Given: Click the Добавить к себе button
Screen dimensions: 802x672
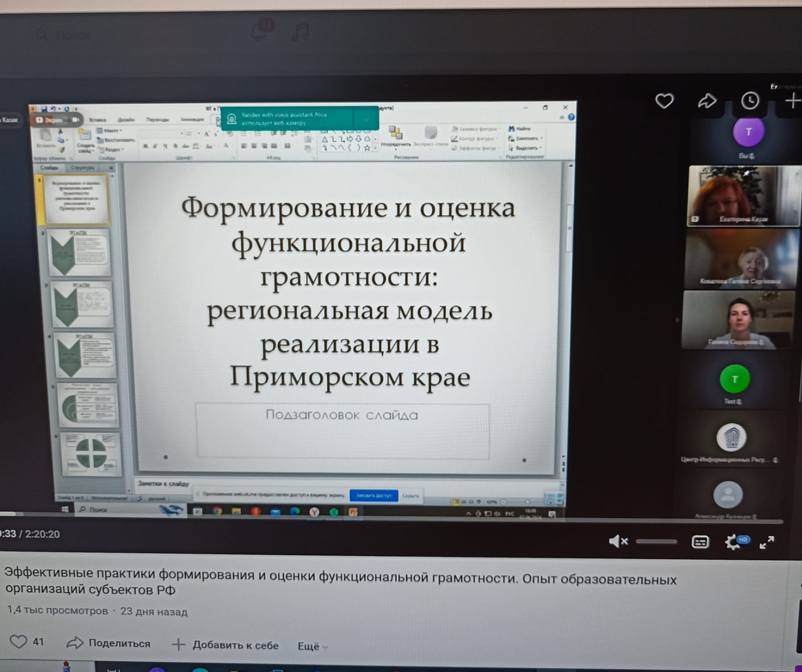Looking at the screenshot, I should tap(226, 645).
